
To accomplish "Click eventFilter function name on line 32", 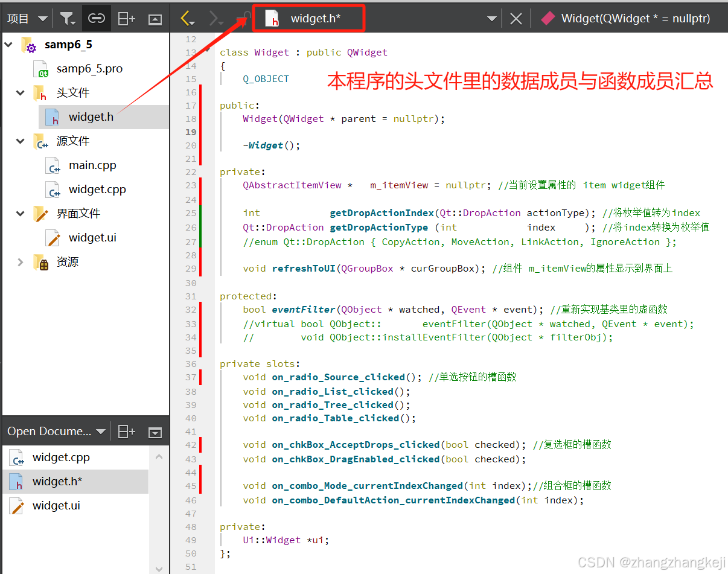I will tap(303, 310).
